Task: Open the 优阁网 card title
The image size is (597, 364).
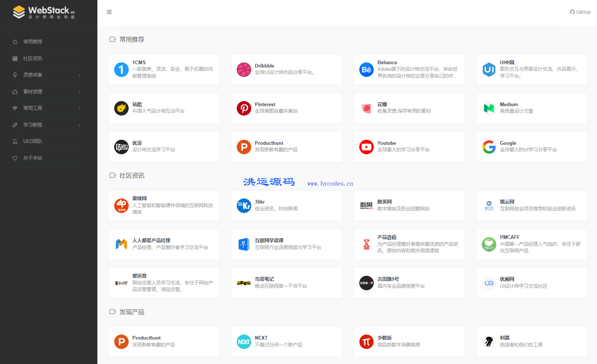Action: [x=507, y=279]
